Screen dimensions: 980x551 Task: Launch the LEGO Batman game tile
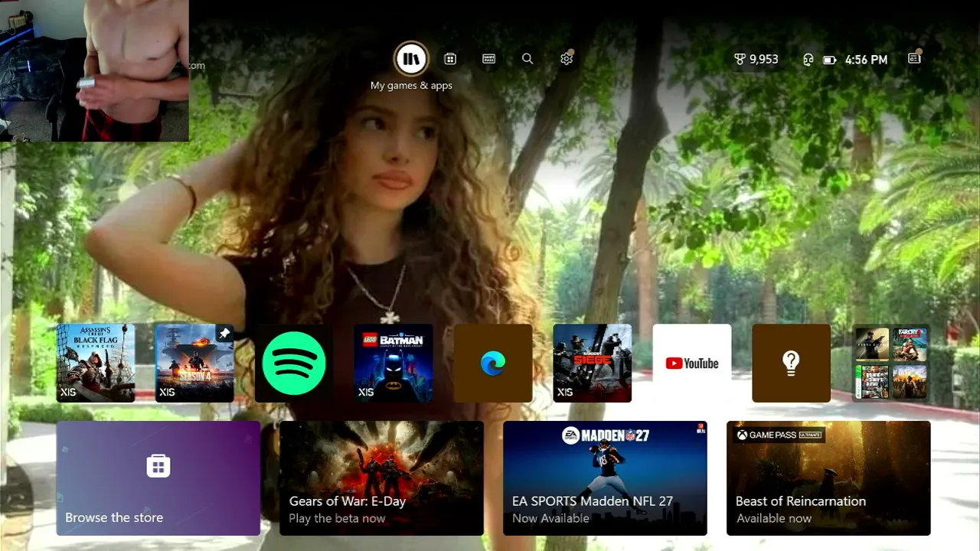click(394, 363)
